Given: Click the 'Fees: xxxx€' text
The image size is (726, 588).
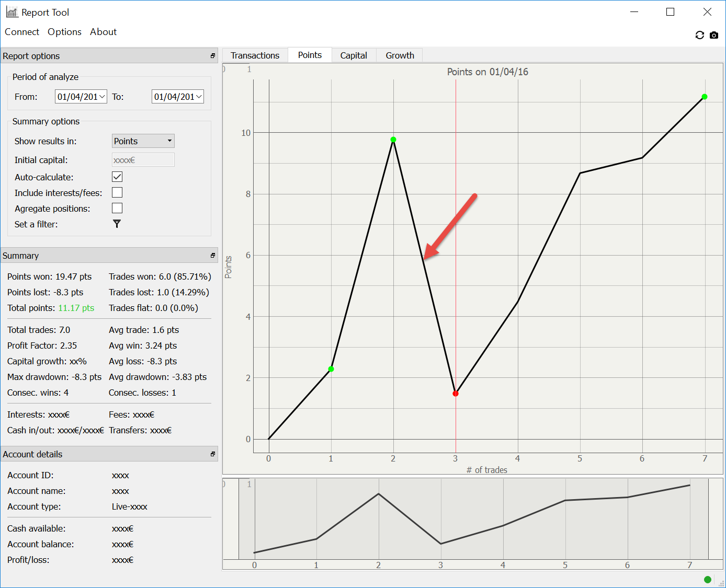Looking at the screenshot, I should click(132, 414).
